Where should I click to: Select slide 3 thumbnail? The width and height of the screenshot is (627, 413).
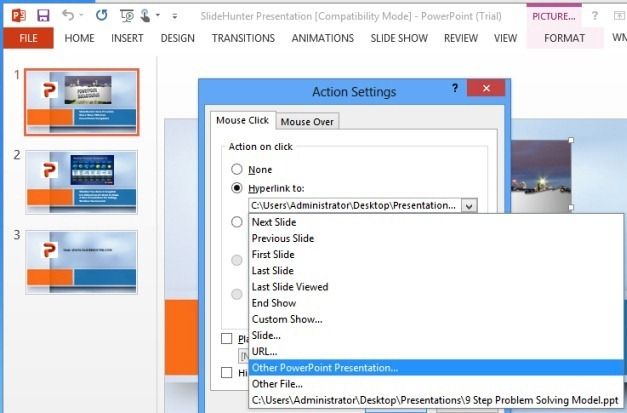point(82,262)
